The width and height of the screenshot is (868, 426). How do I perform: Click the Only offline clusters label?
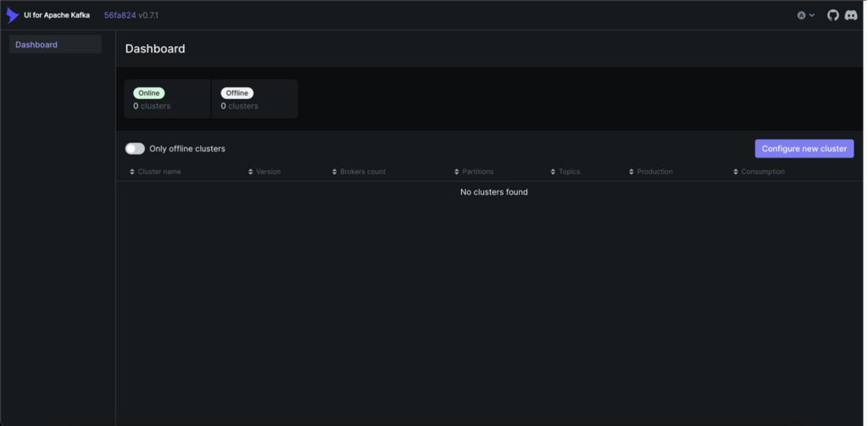pos(187,148)
